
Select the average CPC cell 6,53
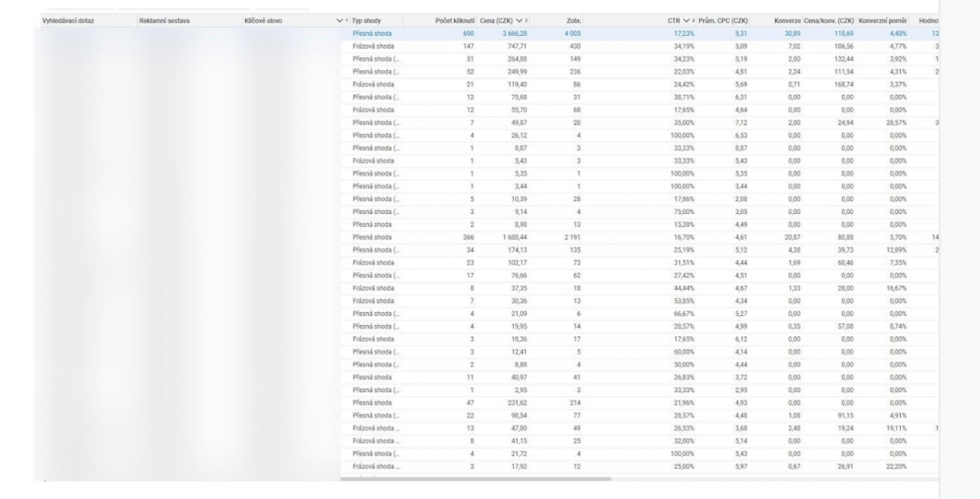(742, 135)
